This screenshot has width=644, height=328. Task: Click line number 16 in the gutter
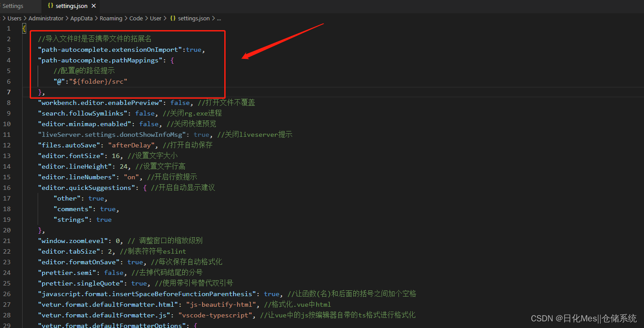tap(7, 188)
